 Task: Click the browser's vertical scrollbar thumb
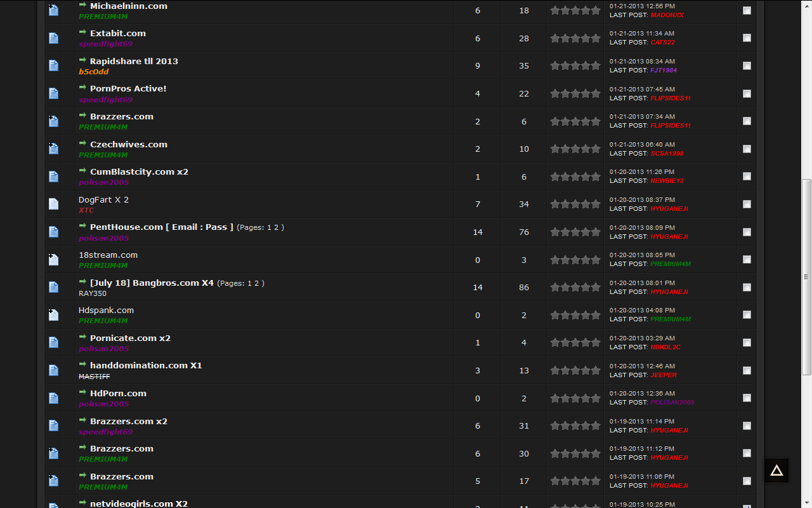[x=806, y=277]
